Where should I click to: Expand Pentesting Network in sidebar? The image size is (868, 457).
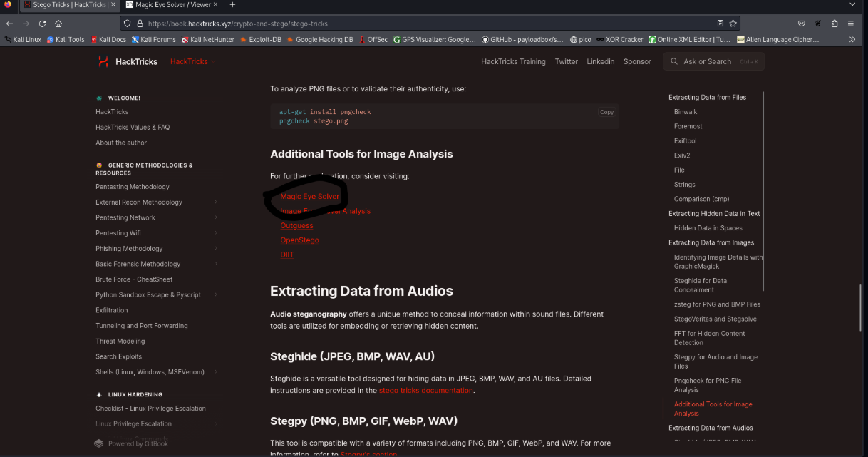(x=216, y=217)
